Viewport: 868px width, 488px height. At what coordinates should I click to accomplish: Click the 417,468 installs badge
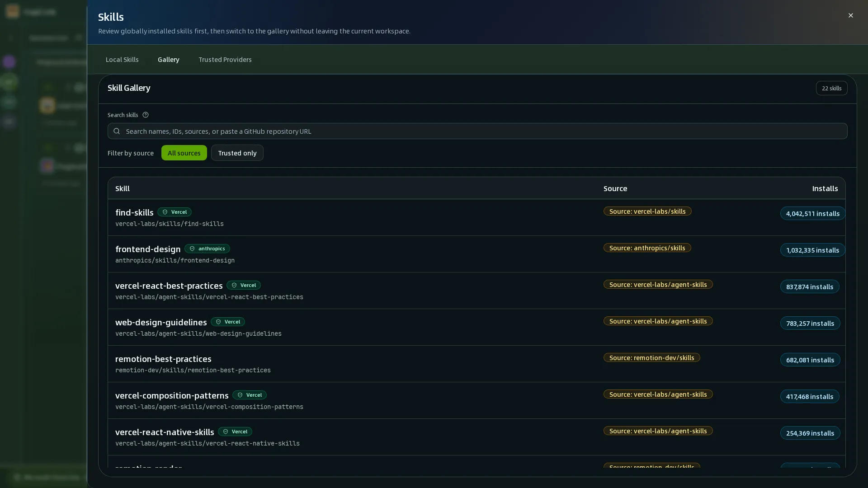(x=810, y=396)
